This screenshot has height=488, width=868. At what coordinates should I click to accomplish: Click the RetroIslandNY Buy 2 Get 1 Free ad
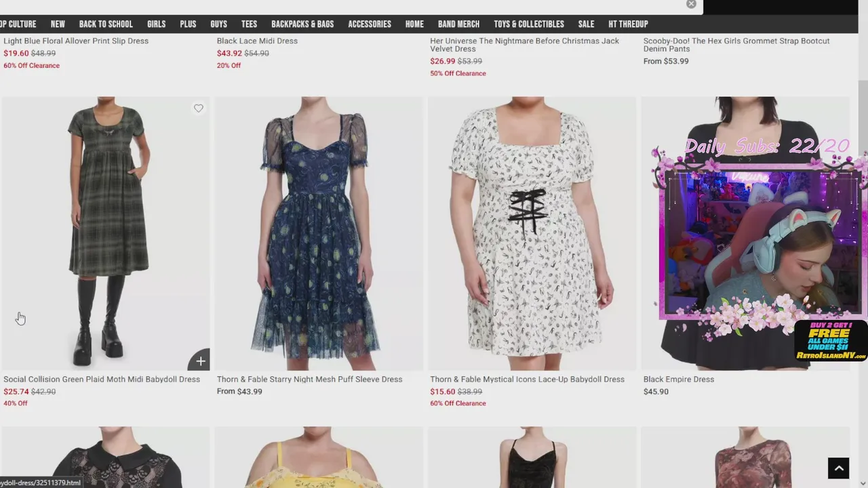tap(831, 340)
